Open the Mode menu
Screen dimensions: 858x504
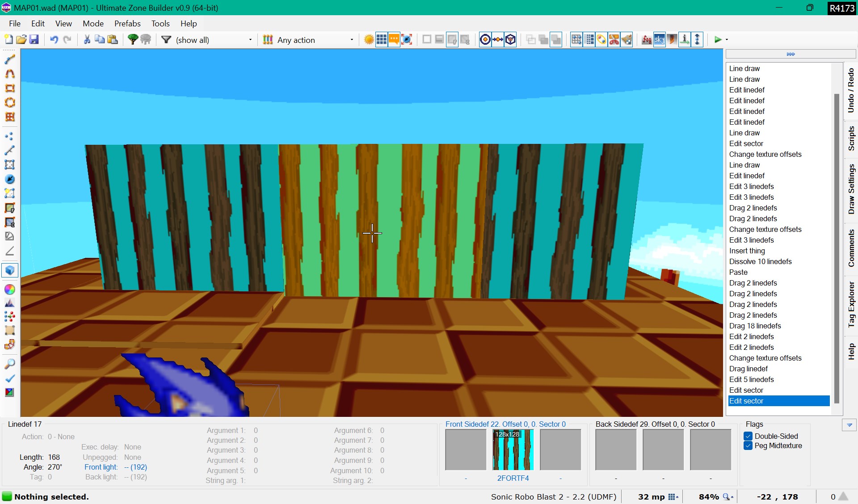(93, 24)
